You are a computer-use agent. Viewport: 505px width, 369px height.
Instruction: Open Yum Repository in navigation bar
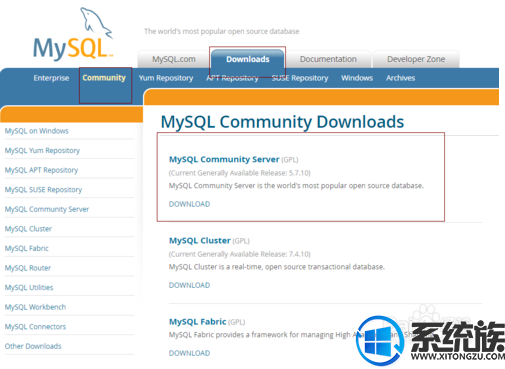click(x=166, y=78)
